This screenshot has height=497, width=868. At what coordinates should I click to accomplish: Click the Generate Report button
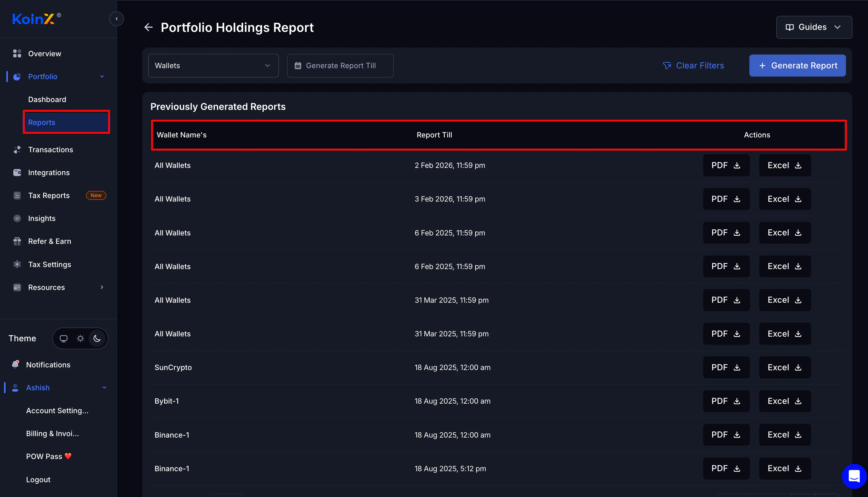click(797, 66)
